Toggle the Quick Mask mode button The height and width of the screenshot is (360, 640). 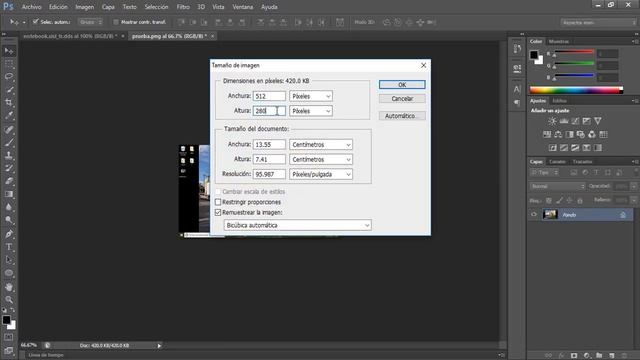(x=9, y=337)
